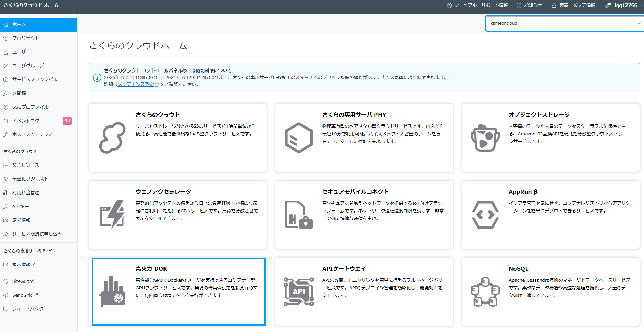Select 最適化サジェスト in the sidebar
This screenshot has height=332, width=644.
[38, 179]
